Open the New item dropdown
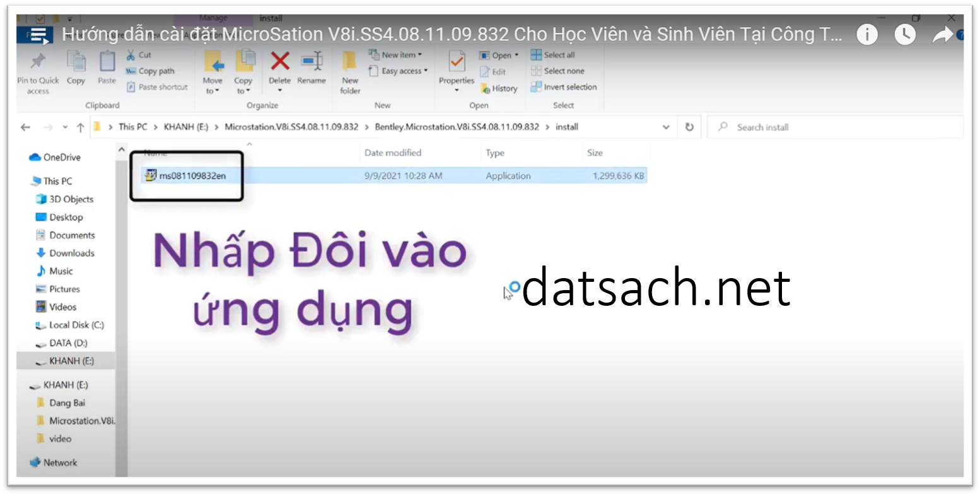 click(395, 55)
